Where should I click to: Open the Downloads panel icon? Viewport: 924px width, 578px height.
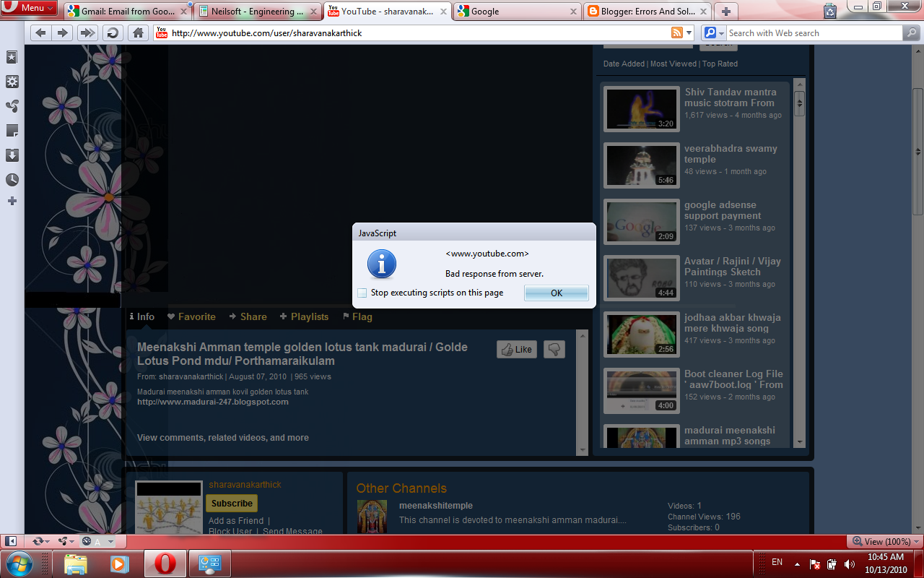pyautogui.click(x=12, y=155)
